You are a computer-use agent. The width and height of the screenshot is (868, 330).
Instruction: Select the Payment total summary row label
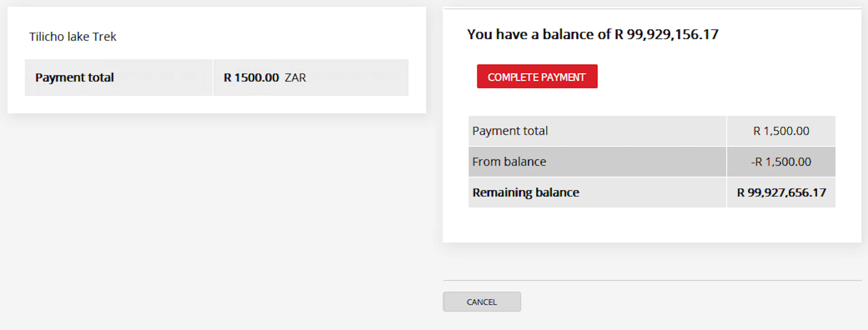tap(510, 131)
